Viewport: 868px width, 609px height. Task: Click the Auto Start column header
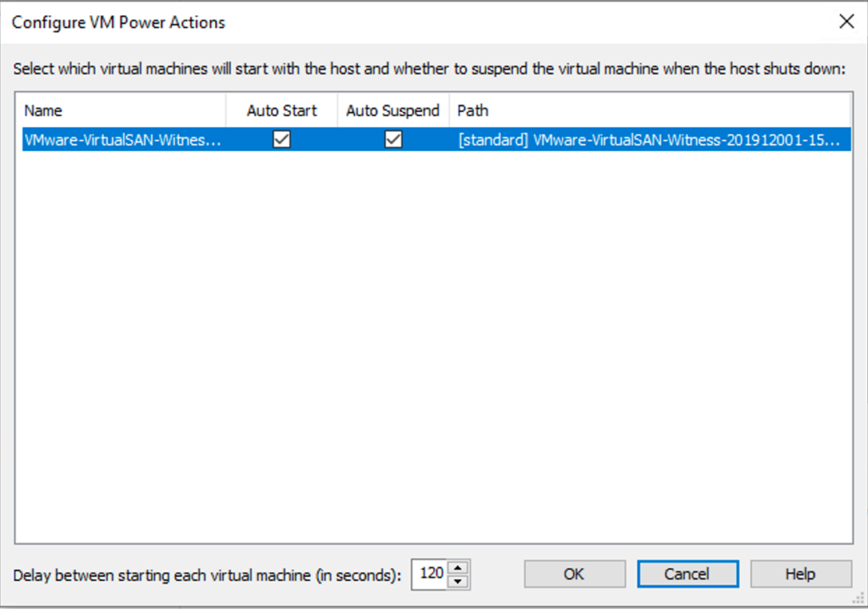[281, 110]
